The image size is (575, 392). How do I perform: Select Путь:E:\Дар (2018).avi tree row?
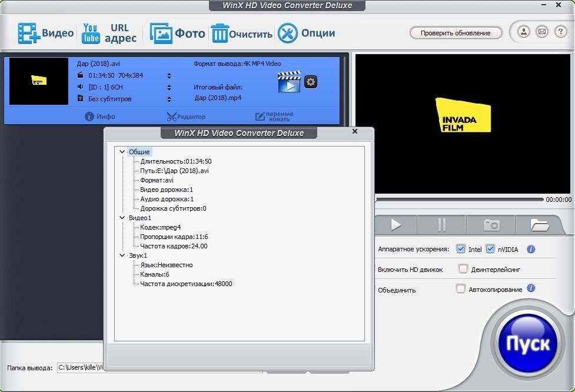pos(174,171)
